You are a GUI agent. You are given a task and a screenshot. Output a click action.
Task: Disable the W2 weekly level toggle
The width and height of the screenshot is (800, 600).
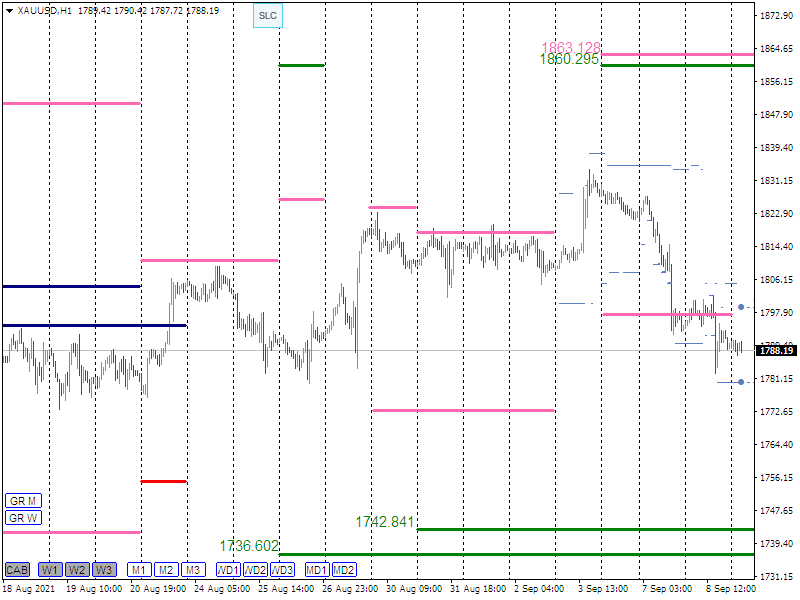coord(77,570)
